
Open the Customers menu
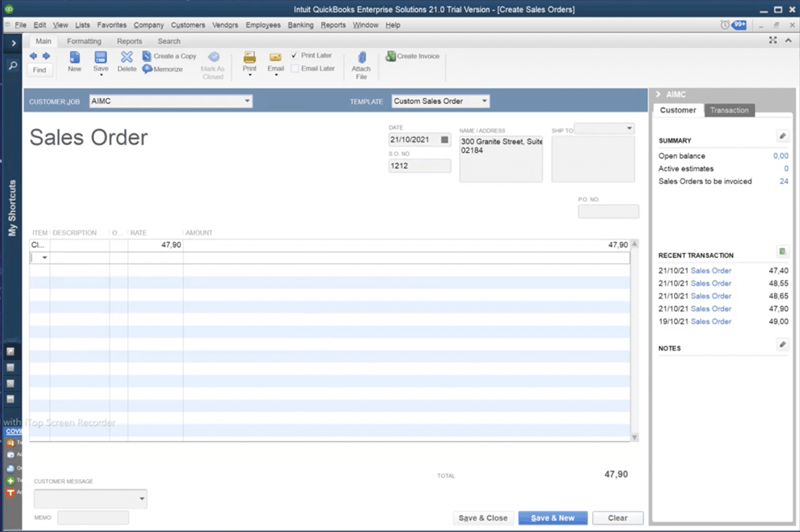pos(188,25)
